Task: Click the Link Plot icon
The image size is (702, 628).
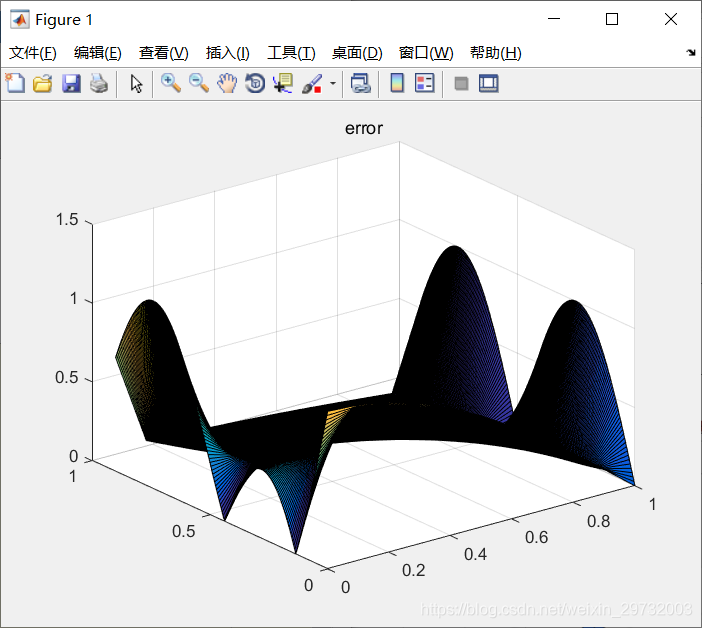Action: tap(361, 83)
